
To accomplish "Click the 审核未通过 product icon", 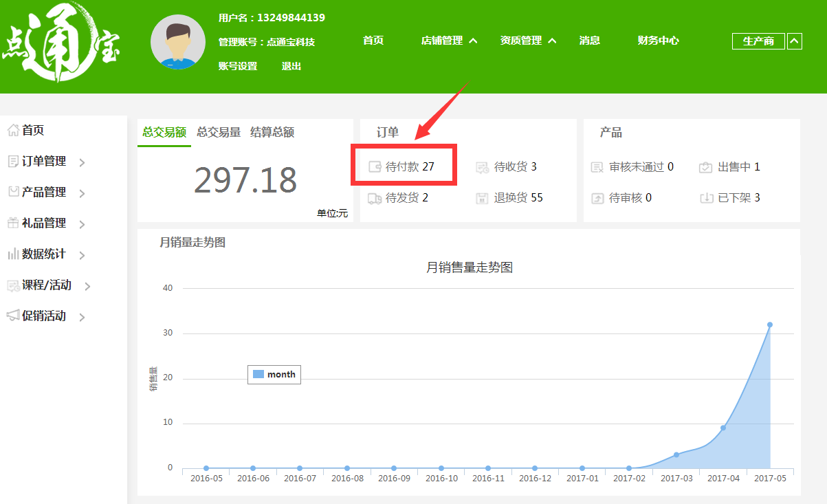I will [x=597, y=167].
